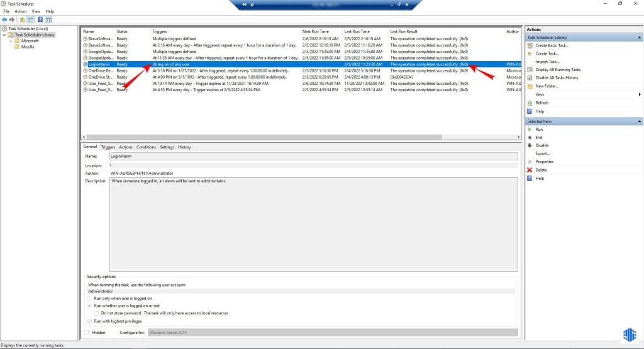Click the Create Task icon in Actions pane

click(530, 54)
